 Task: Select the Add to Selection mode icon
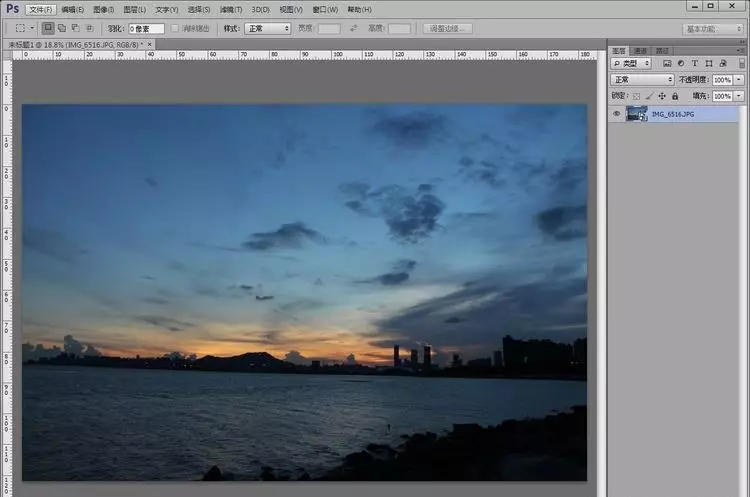point(62,28)
